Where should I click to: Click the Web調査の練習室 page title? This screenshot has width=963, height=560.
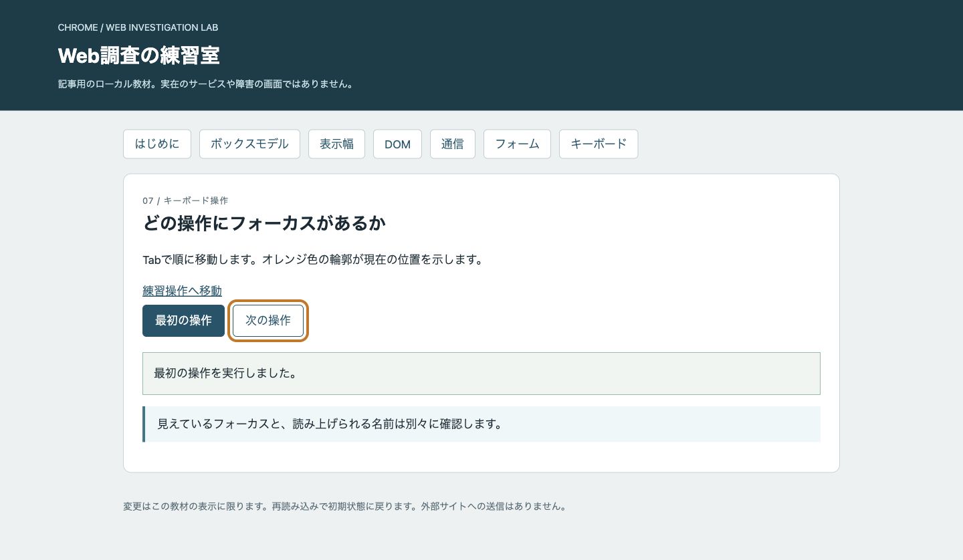pos(139,55)
